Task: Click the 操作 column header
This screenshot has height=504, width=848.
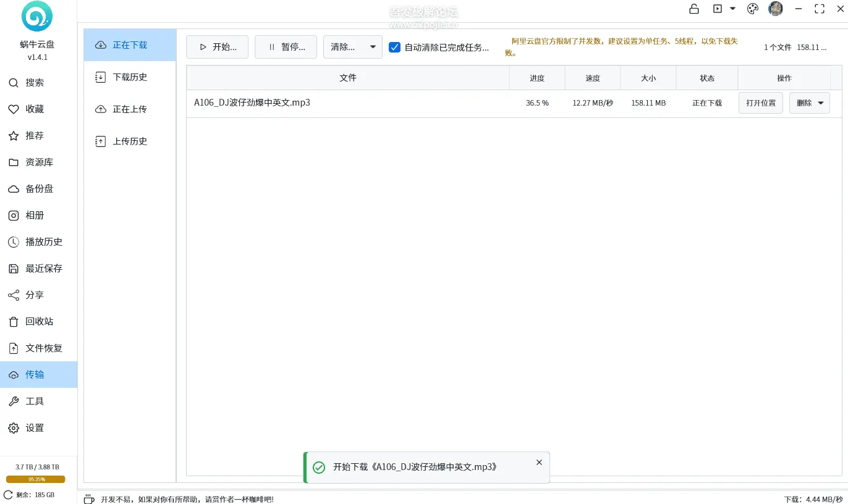Action: point(784,78)
